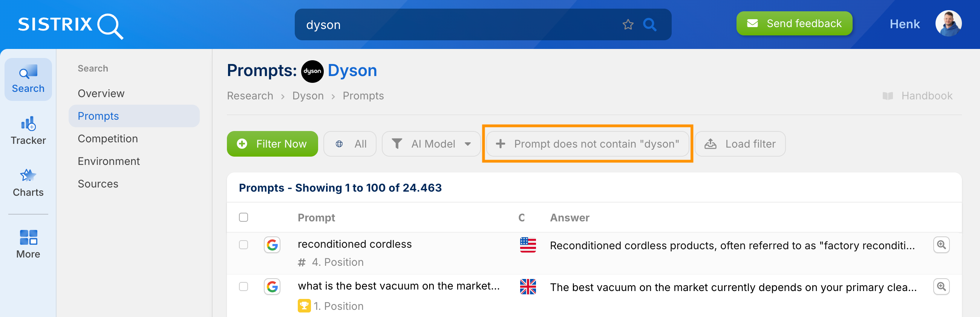Click Google icon for reconditioned cordless
This screenshot has height=317, width=980.
(272, 245)
